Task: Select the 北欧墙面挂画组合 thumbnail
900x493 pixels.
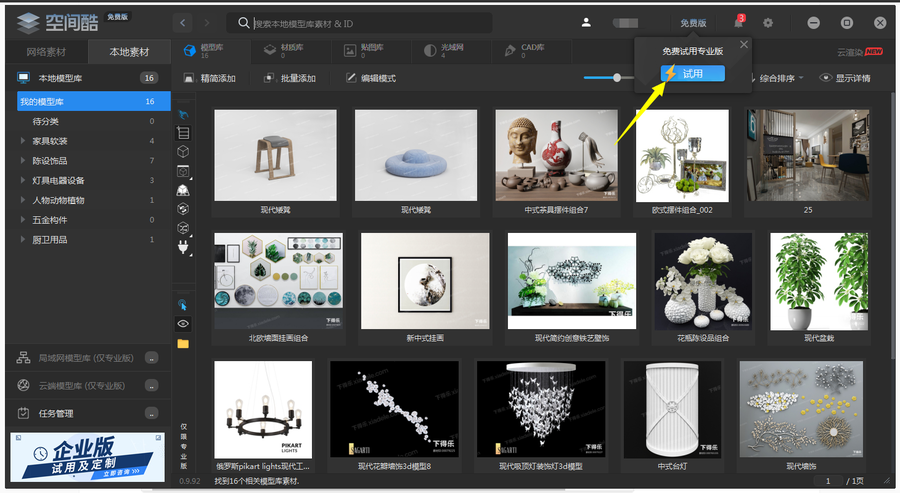Action: 278,281
